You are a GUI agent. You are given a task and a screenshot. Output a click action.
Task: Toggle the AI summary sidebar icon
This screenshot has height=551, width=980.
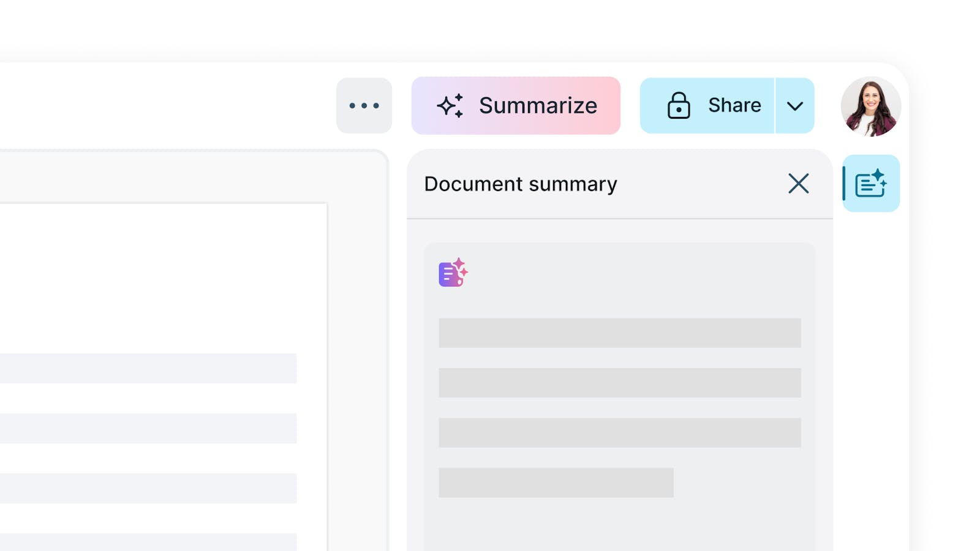(x=871, y=184)
